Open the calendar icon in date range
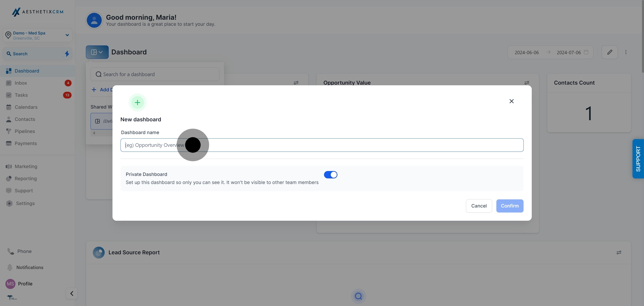This screenshot has height=306, width=644. [x=586, y=52]
